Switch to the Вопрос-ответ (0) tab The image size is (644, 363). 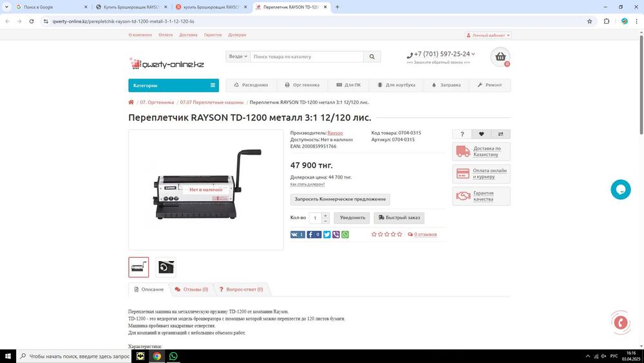(241, 289)
